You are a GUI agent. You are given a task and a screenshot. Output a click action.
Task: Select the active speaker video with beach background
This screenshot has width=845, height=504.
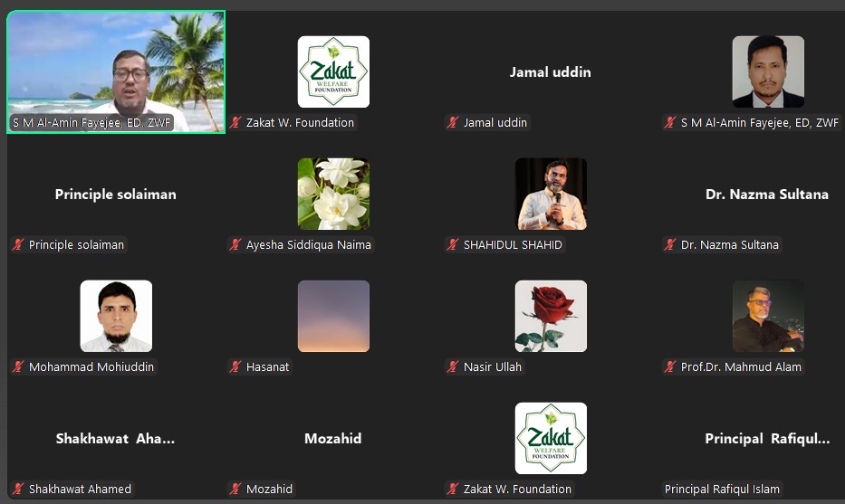pyautogui.click(x=116, y=71)
